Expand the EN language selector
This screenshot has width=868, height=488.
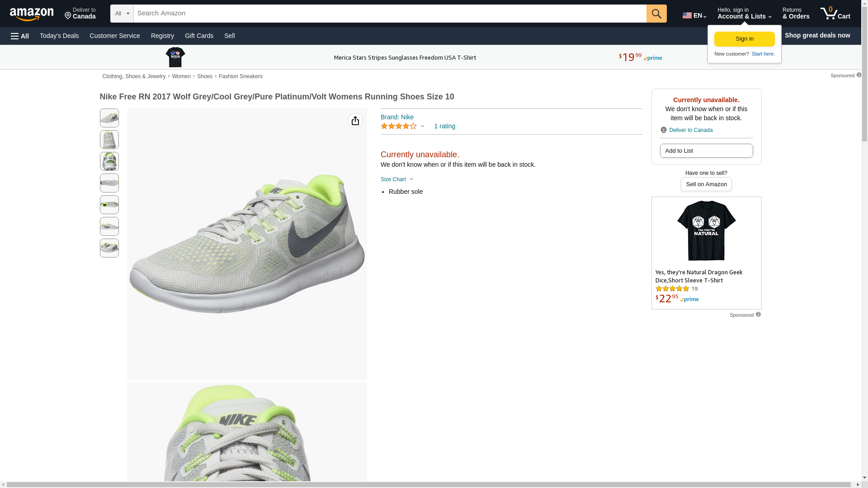(694, 15)
